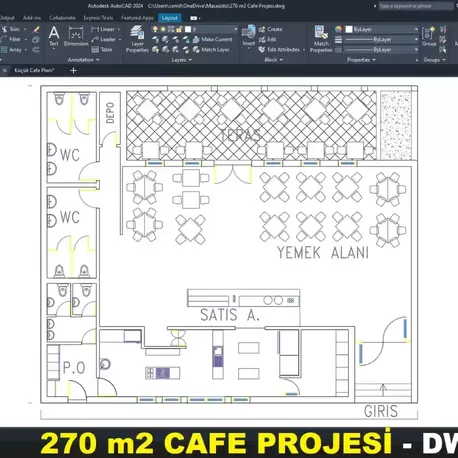Image resolution: width=458 pixels, height=458 pixels.
Task: Click the new drawing plus button
Action: pyautogui.click(x=73, y=70)
